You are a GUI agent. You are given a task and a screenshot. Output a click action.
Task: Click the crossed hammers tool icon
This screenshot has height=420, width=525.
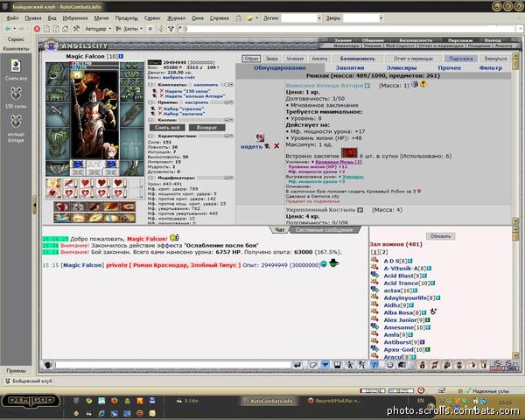(x=76, y=29)
